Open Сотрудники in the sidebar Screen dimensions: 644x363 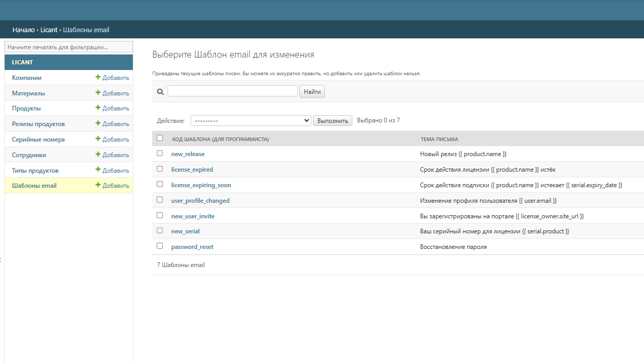pyautogui.click(x=29, y=155)
